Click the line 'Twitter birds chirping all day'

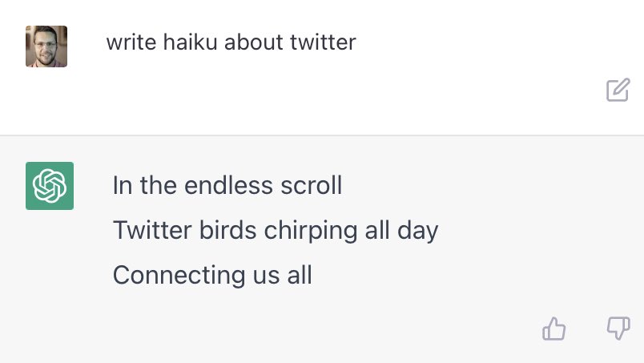coord(276,230)
